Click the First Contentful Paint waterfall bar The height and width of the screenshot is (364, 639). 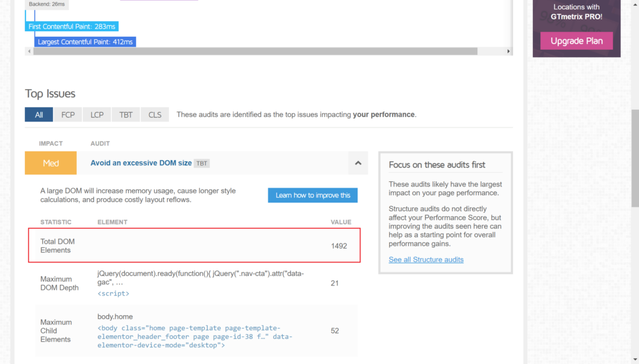(x=71, y=26)
